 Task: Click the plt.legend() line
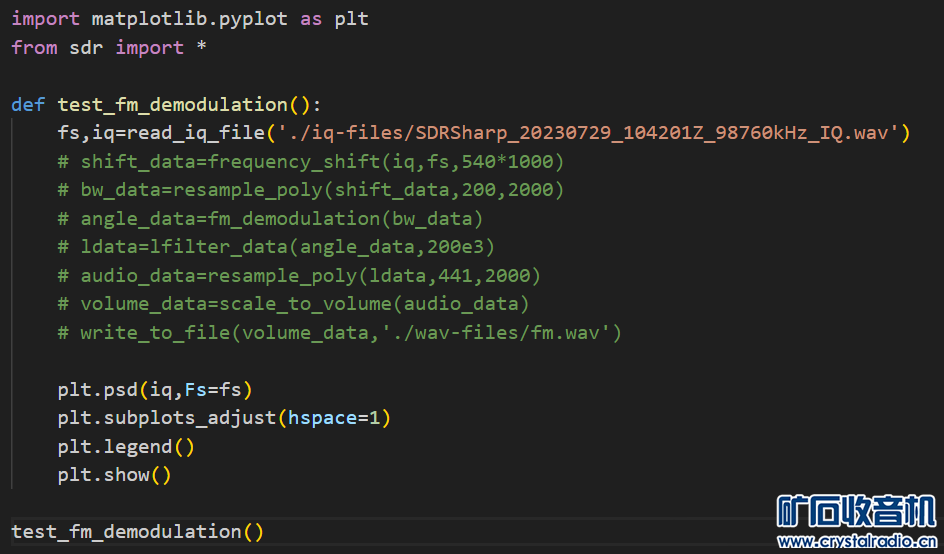pos(126,446)
